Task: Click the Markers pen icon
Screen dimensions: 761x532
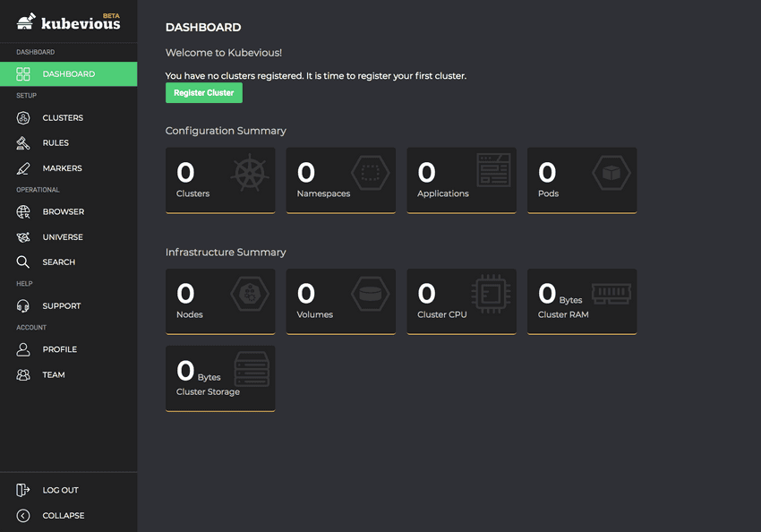Action: tap(25, 167)
